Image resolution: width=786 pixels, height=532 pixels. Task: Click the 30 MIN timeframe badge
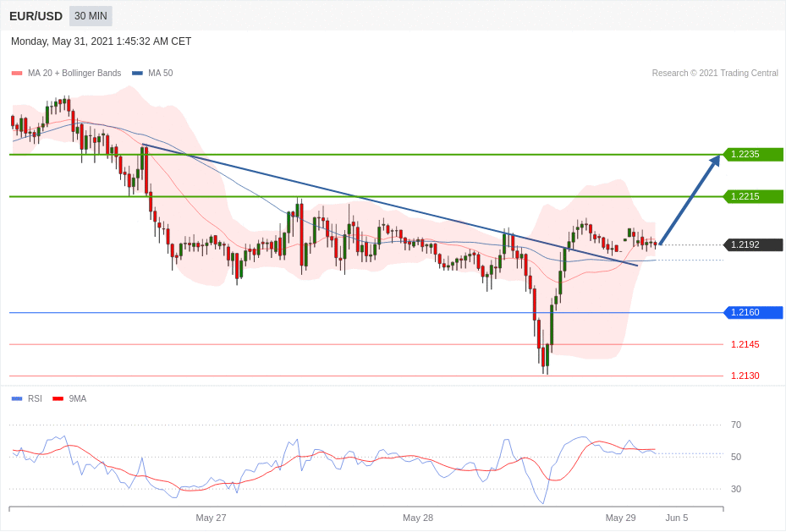pyautogui.click(x=91, y=16)
